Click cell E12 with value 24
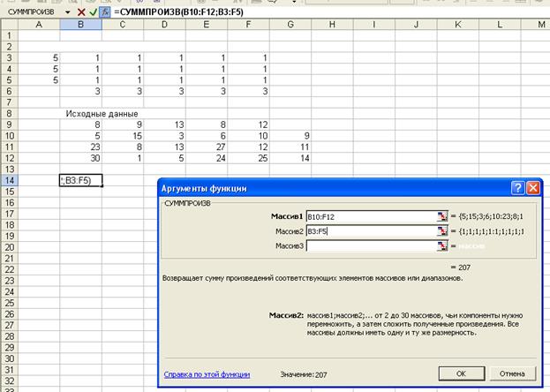This screenshot has width=550, height=392. click(x=207, y=158)
